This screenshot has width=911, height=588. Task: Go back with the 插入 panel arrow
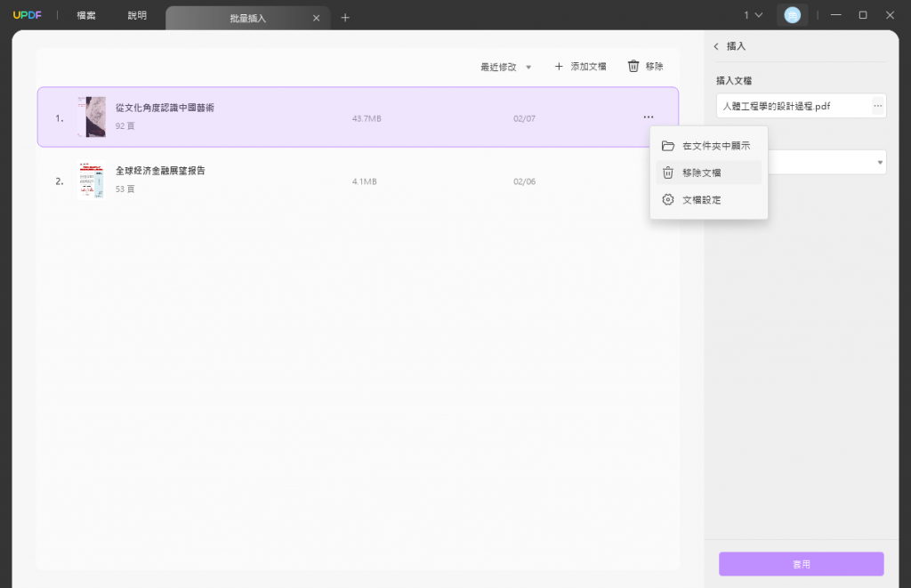(x=716, y=46)
